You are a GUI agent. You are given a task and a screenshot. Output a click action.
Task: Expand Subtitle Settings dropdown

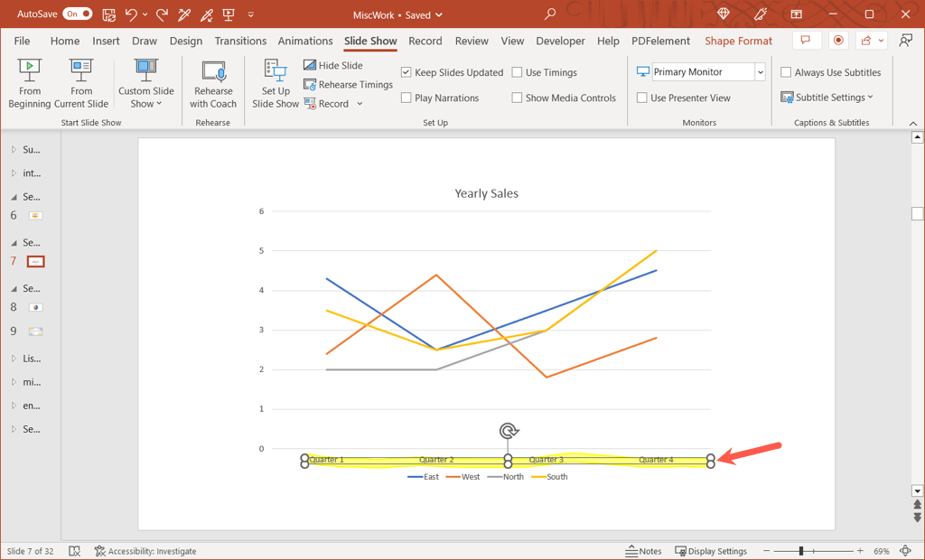(x=828, y=98)
